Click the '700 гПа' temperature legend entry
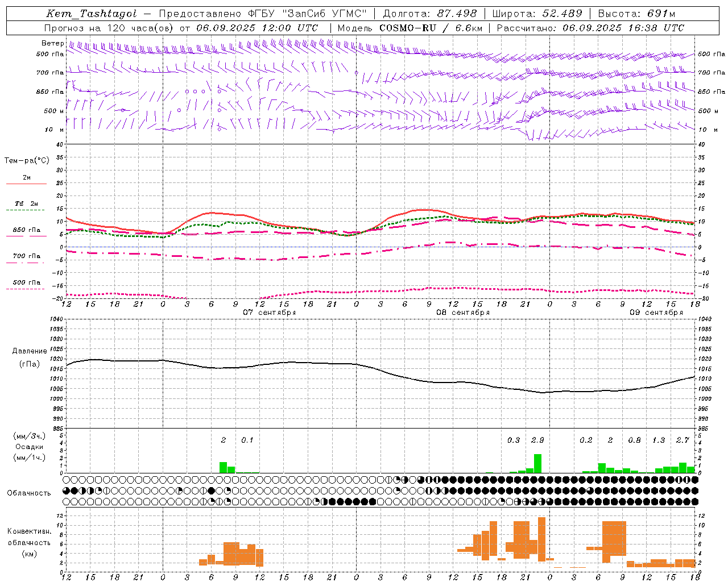 click(x=27, y=256)
